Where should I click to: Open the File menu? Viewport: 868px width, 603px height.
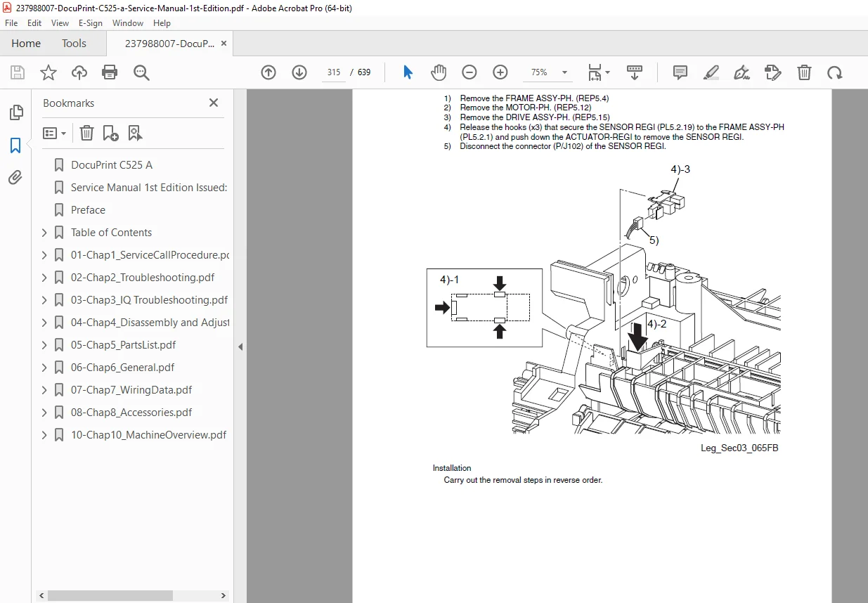click(11, 23)
